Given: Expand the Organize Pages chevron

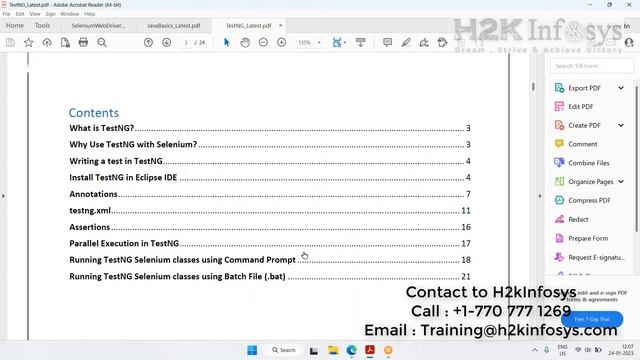Looking at the screenshot, I should pyautogui.click(x=621, y=182).
